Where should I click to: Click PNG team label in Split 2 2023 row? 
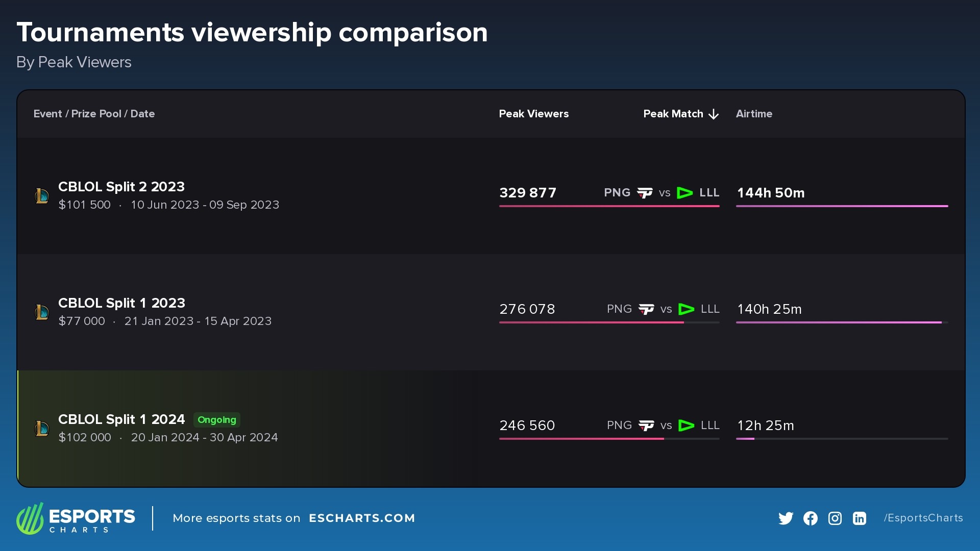(617, 193)
